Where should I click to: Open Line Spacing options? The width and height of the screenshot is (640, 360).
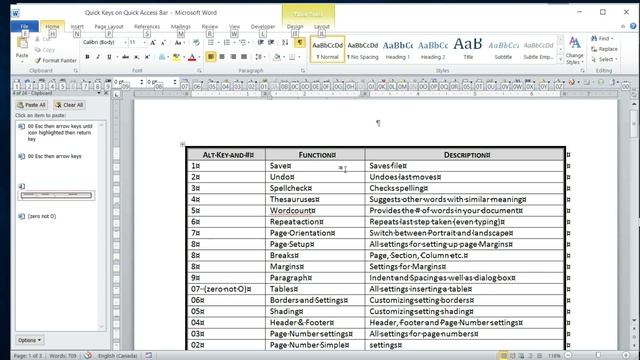(258, 57)
